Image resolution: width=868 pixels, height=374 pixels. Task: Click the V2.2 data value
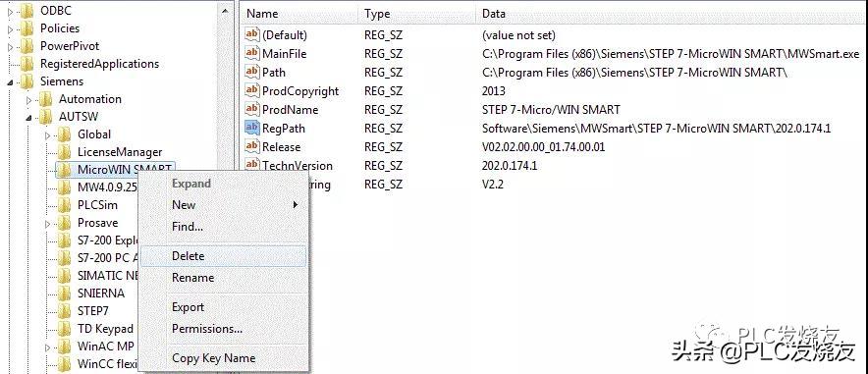coord(493,185)
